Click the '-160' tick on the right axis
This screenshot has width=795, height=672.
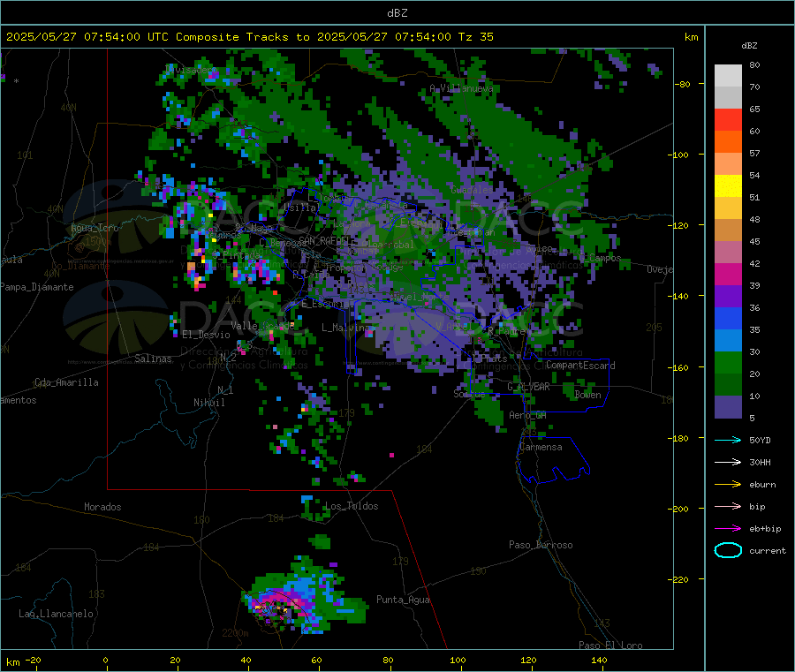coord(681,367)
